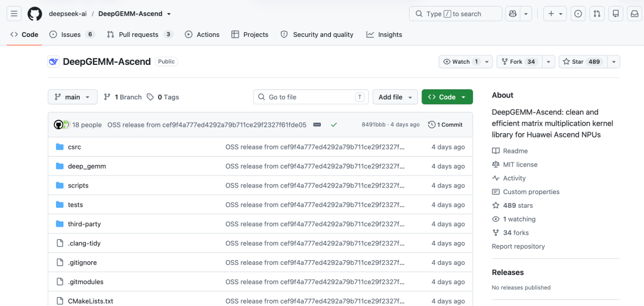Screen dimensions: 644x306
Task: Expand commit message details ellipsis
Action: (317, 124)
